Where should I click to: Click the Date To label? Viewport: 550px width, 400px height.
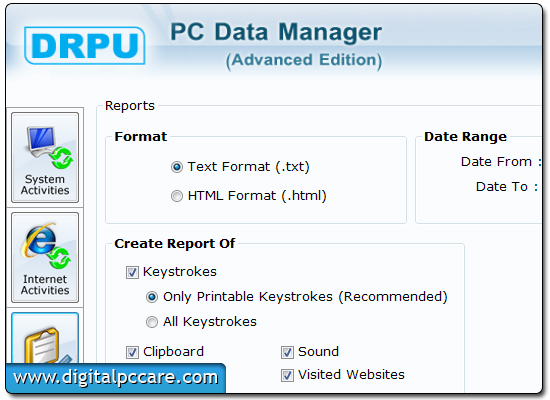click(x=502, y=187)
